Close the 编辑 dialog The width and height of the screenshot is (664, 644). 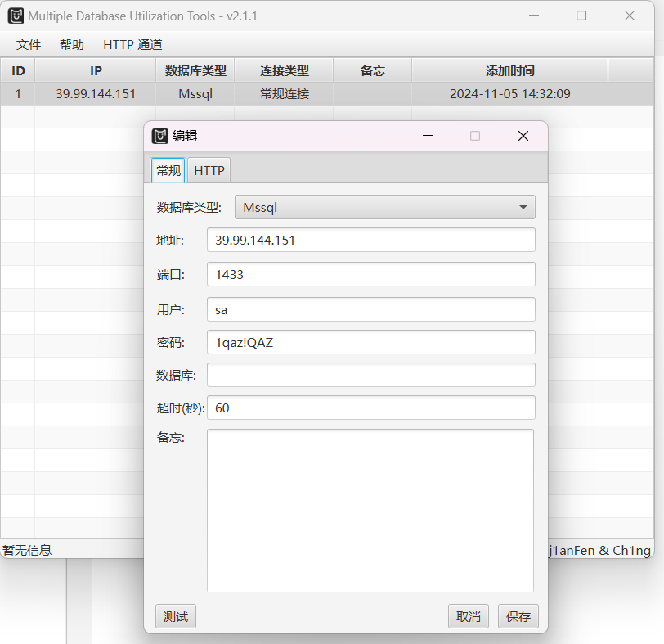point(523,136)
